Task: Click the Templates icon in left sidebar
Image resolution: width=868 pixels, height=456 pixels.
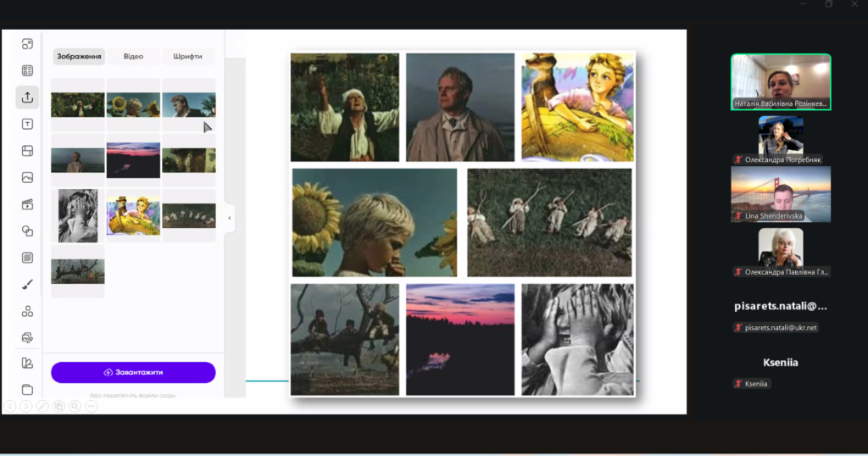Action: 27,70
